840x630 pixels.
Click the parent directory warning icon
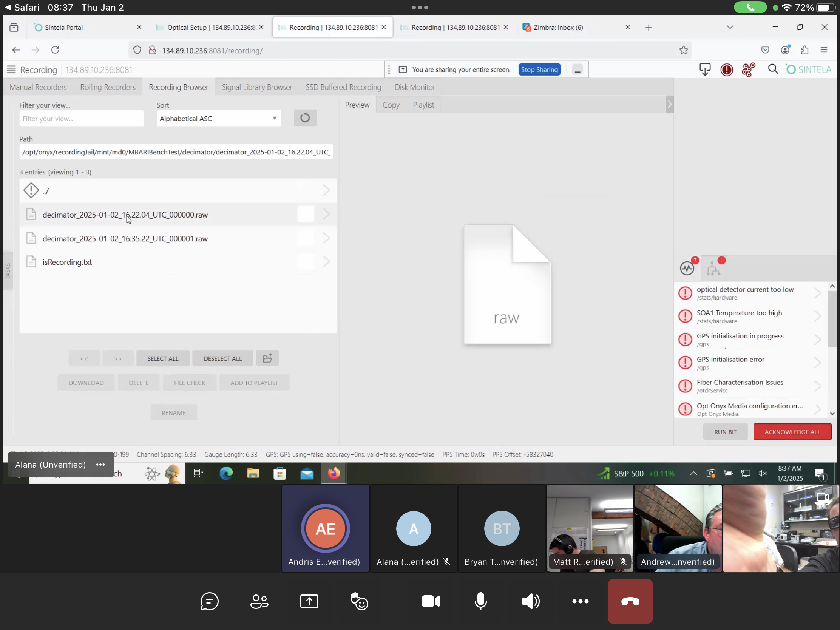[31, 190]
